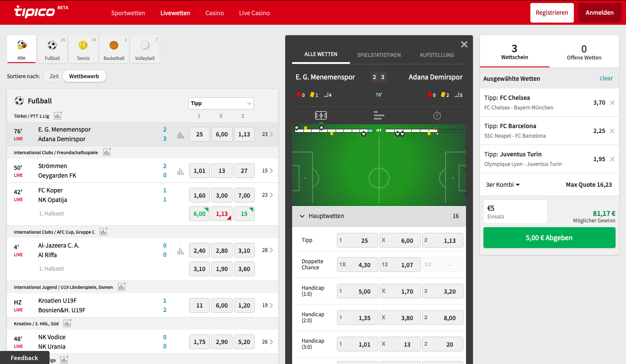Expand more bets for Strömmen match
The height and width of the screenshot is (364, 626).
tap(268, 171)
